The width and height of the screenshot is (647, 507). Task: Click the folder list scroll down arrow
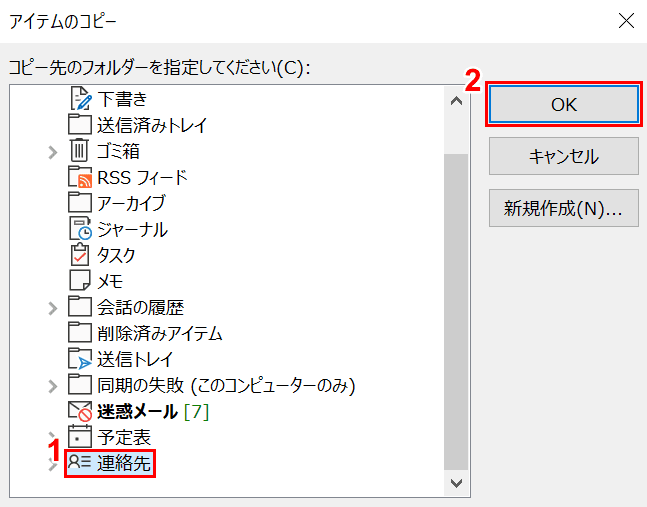[x=456, y=482]
